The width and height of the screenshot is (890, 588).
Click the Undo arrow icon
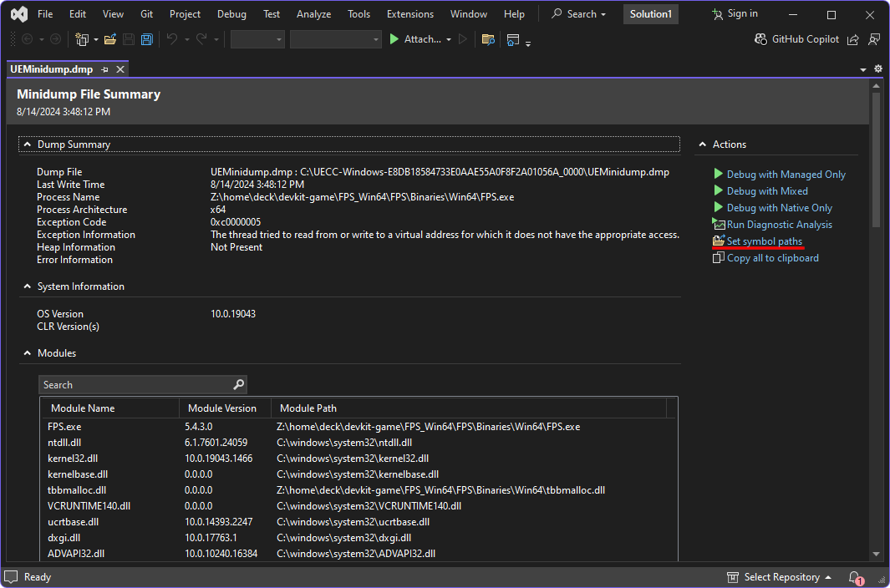(x=172, y=39)
